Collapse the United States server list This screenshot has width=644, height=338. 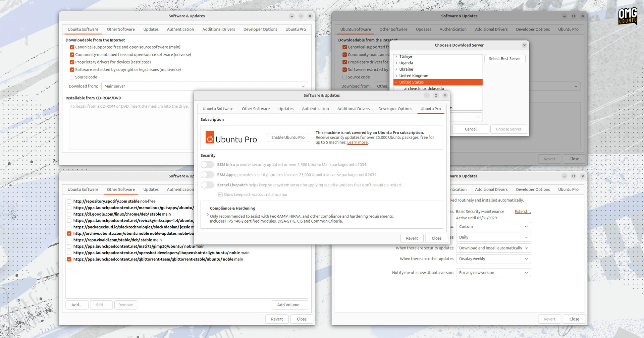tap(396, 82)
